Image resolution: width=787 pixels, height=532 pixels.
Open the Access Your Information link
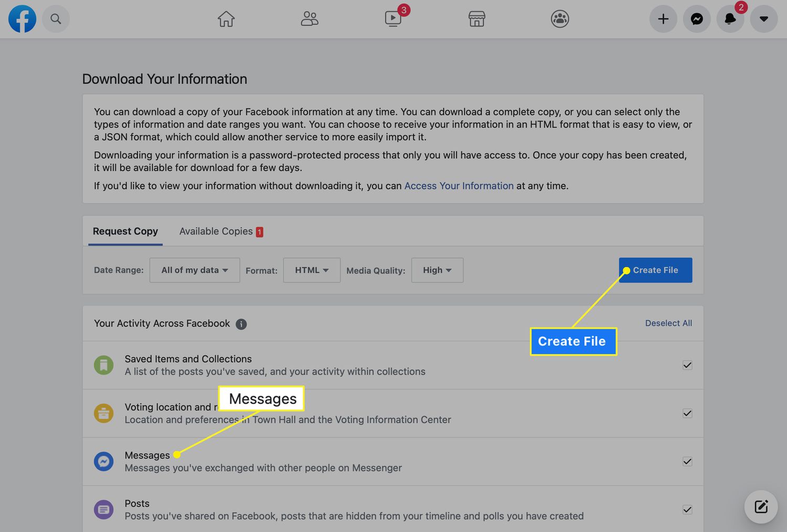click(x=459, y=186)
